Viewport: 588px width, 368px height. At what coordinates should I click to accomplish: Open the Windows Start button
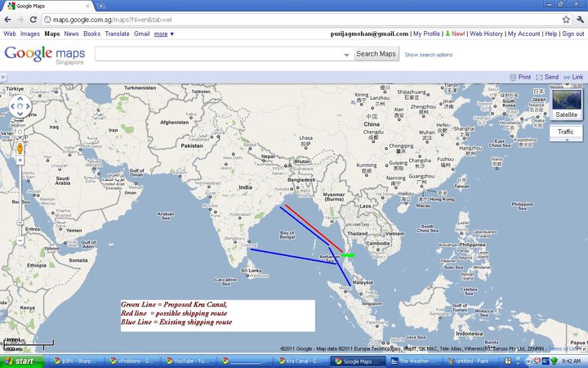21,361
